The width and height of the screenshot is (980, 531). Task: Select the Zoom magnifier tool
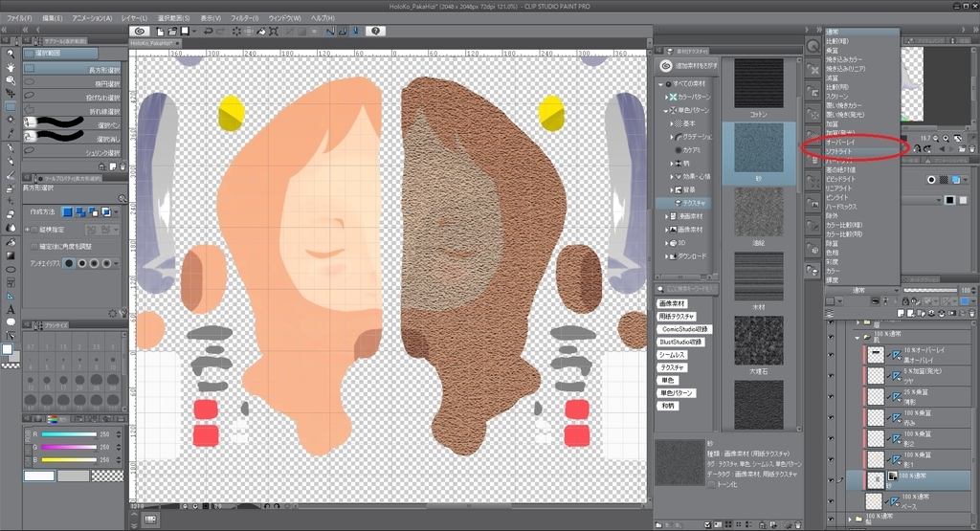(10, 55)
